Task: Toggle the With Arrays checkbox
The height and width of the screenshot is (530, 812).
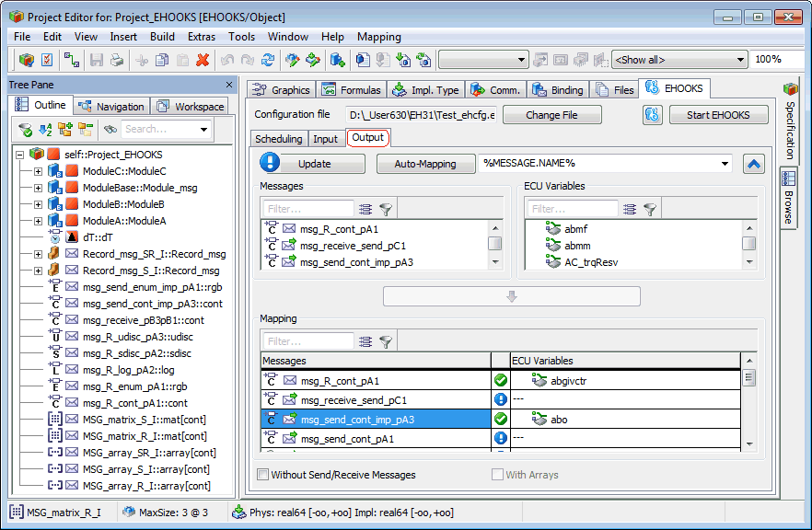Action: 497,475
